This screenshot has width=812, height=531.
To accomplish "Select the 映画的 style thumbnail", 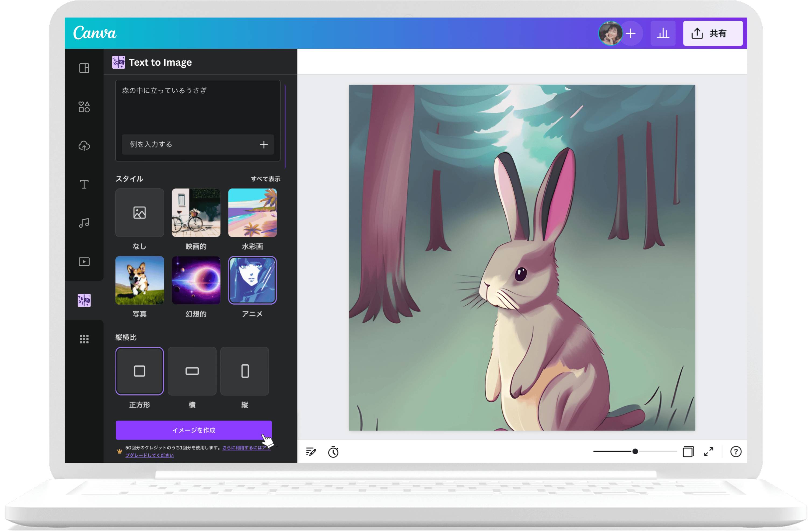I will click(196, 213).
